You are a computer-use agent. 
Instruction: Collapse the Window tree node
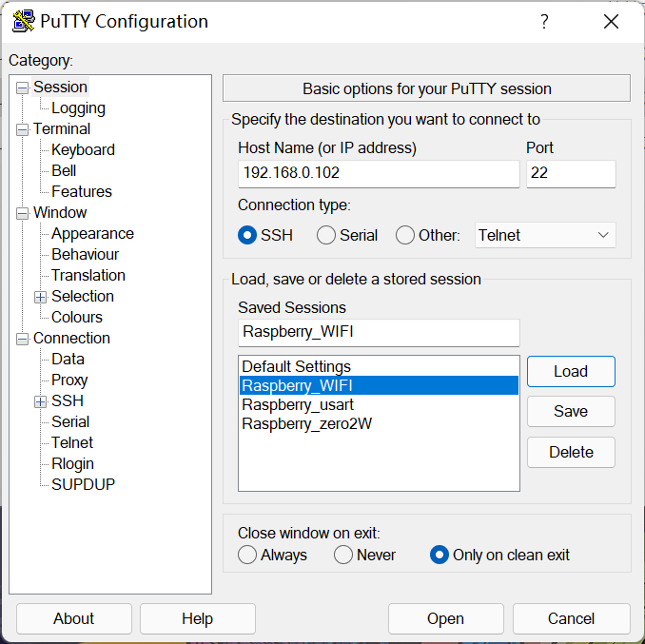click(x=22, y=213)
